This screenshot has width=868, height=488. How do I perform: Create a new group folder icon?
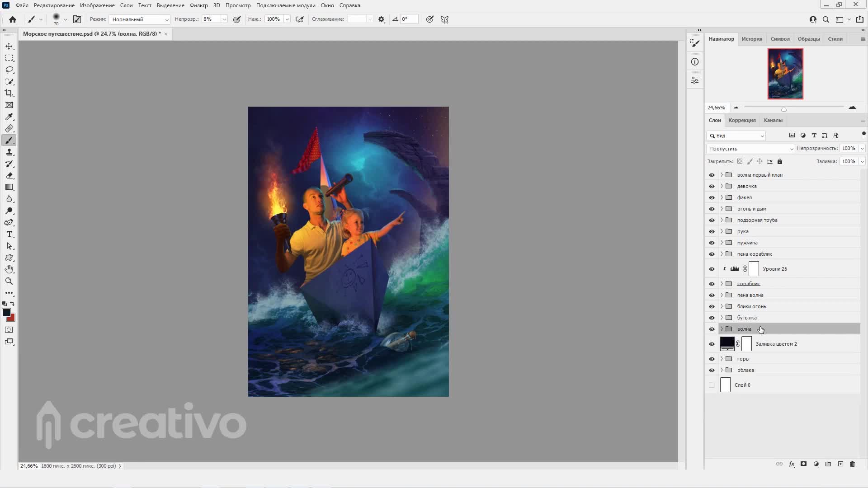(828, 464)
